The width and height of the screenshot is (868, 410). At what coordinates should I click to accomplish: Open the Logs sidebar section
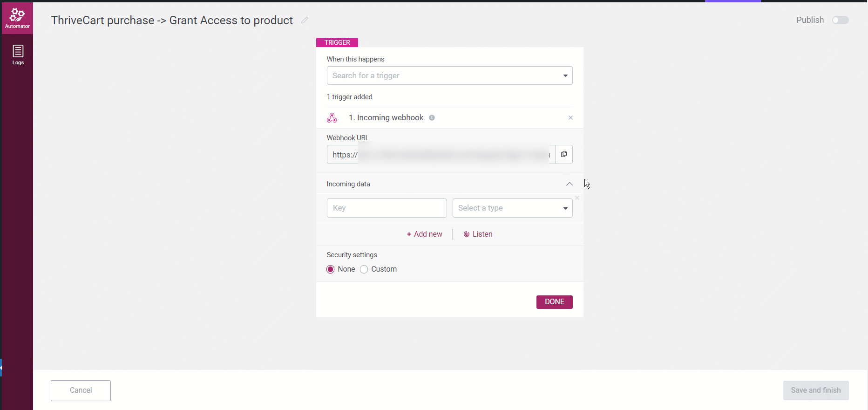(x=18, y=55)
